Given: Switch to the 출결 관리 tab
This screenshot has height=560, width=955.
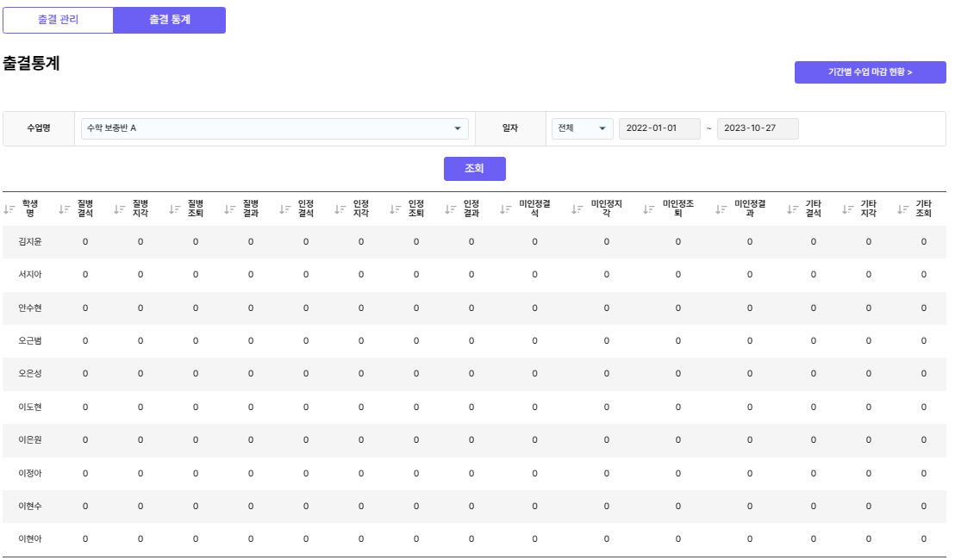Looking at the screenshot, I should (58, 20).
